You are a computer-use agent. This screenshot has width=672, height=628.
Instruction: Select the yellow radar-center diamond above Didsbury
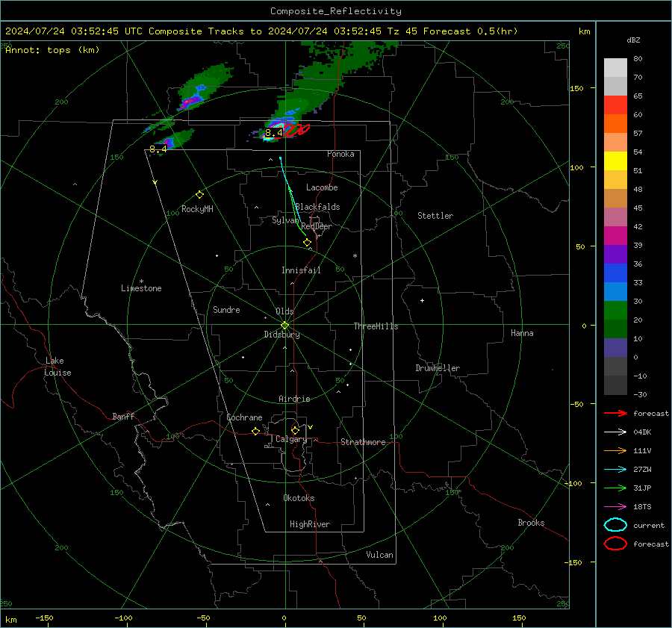284,326
